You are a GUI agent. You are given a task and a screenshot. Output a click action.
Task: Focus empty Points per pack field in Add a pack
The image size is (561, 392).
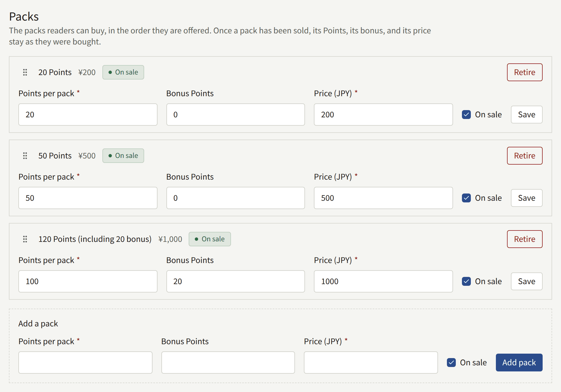point(85,363)
